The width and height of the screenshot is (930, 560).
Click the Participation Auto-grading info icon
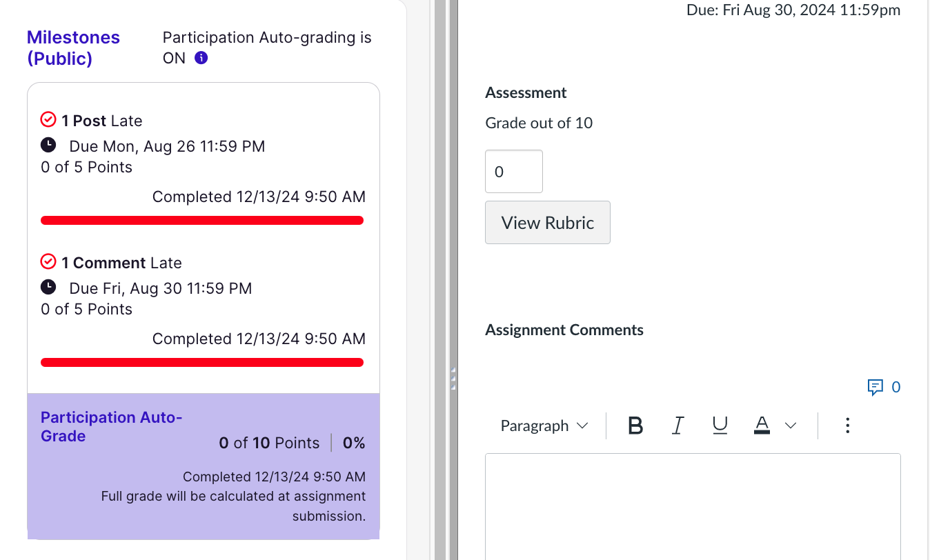coord(201,59)
